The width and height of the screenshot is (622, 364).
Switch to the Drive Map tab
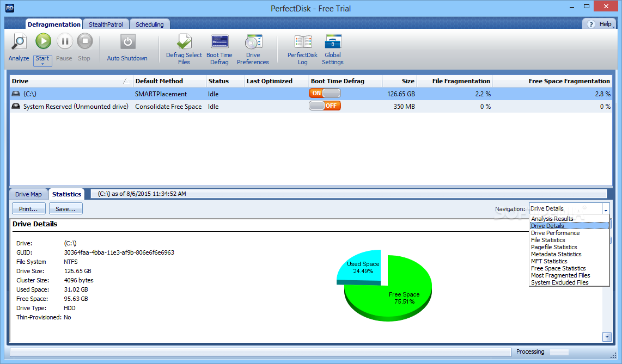pos(28,194)
